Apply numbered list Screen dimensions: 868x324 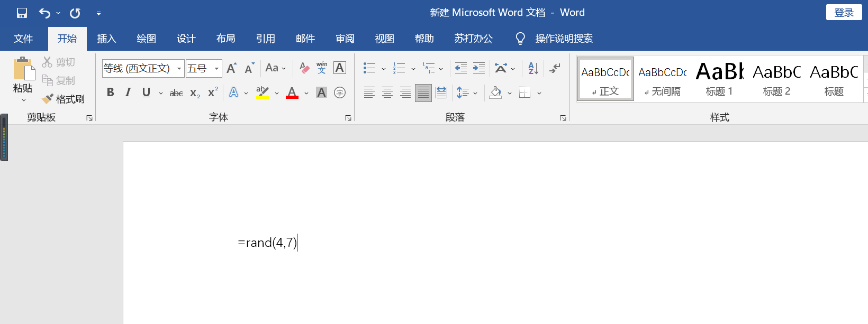[399, 68]
